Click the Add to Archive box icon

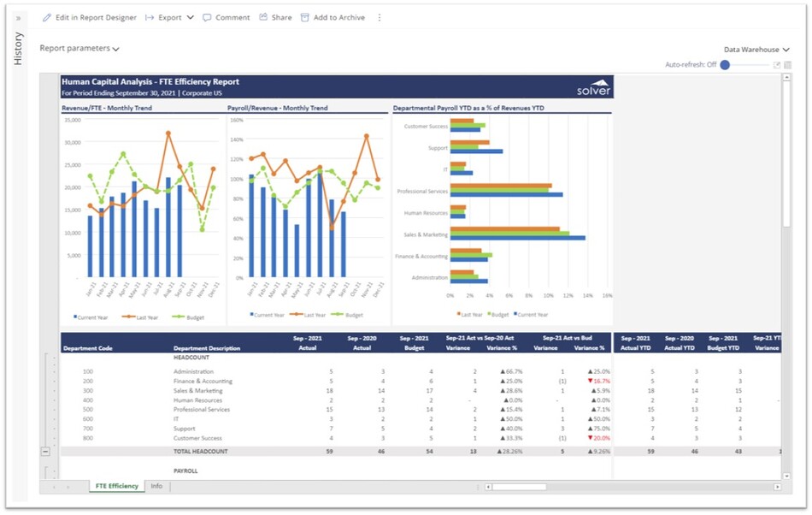(304, 17)
